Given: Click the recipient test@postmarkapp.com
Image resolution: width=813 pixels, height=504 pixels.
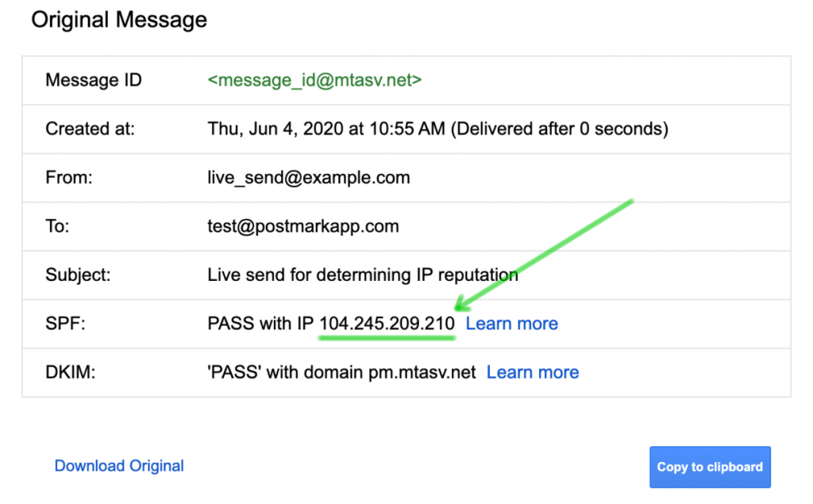Looking at the screenshot, I should tap(302, 226).
